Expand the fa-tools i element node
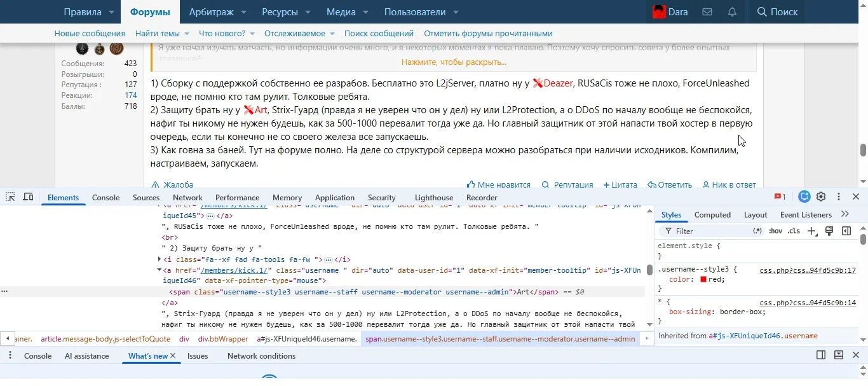This screenshot has height=386, width=868. 159,259
